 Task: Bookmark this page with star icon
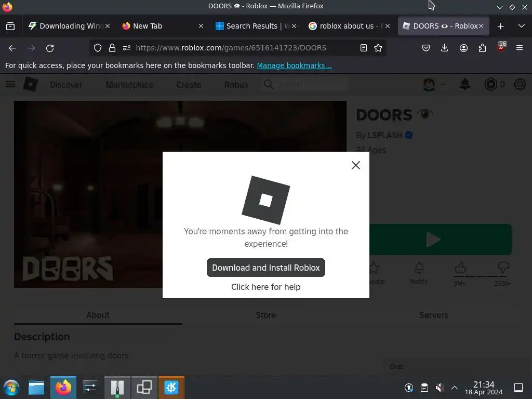pyautogui.click(x=378, y=48)
